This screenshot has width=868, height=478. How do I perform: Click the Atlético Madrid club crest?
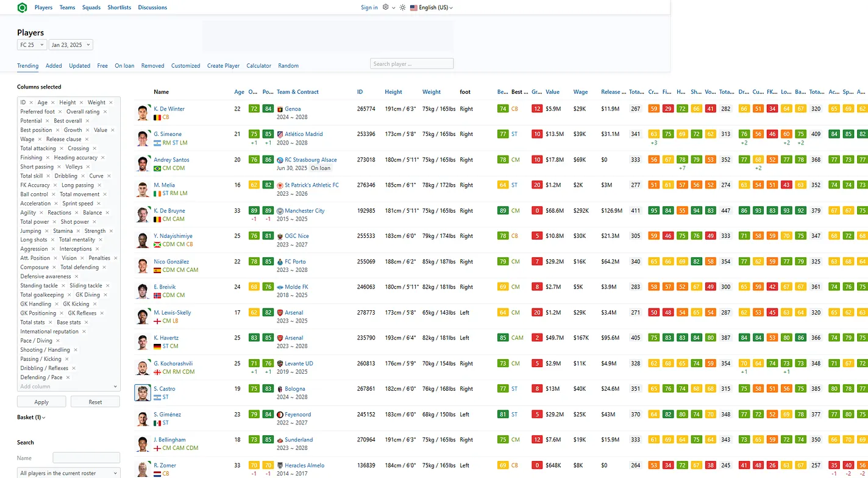280,134
